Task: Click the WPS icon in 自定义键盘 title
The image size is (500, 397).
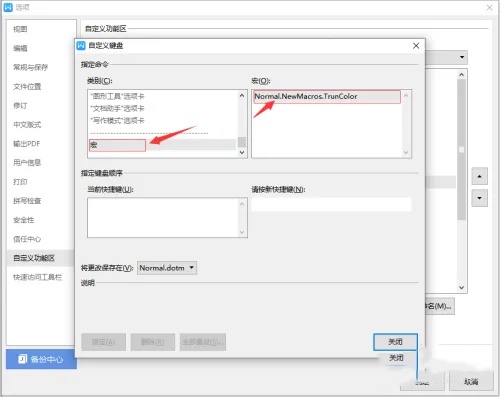Action: (x=81, y=45)
